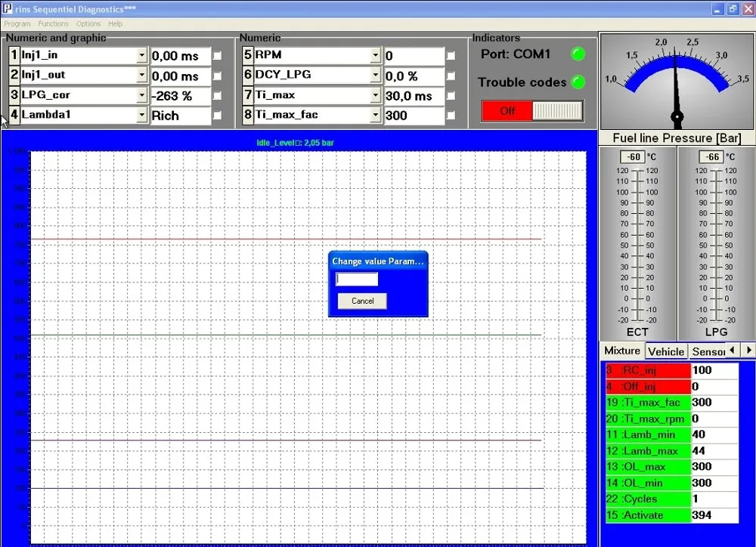Click the green Trouble codes indicator light
The height and width of the screenshot is (547, 756).
tap(578, 82)
